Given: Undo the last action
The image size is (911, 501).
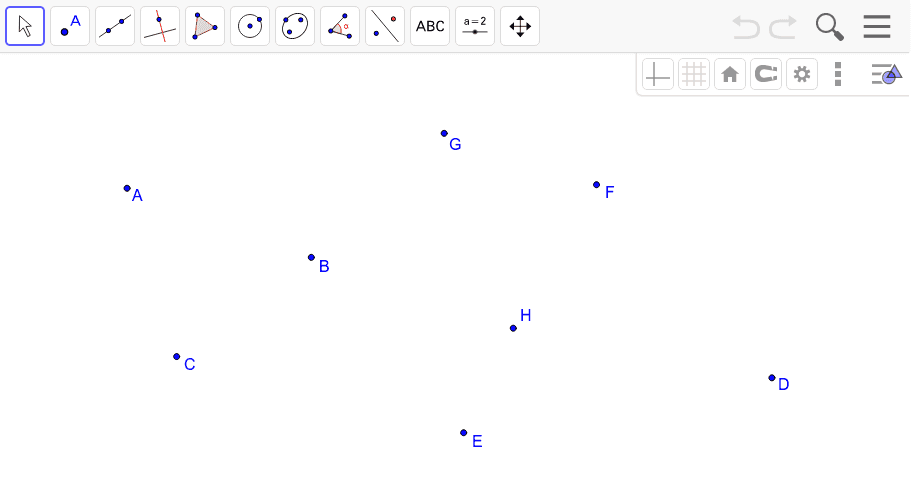Looking at the screenshot, I should coord(745,27).
